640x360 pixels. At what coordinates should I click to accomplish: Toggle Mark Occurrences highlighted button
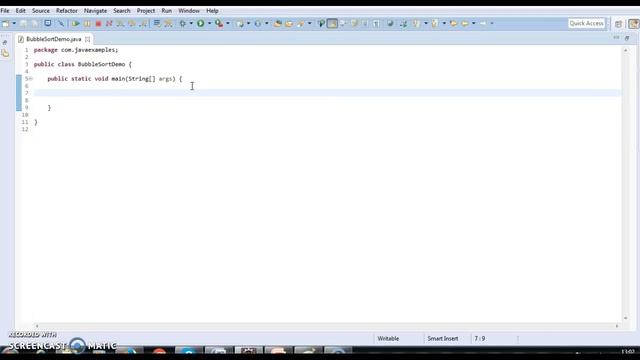[332, 24]
